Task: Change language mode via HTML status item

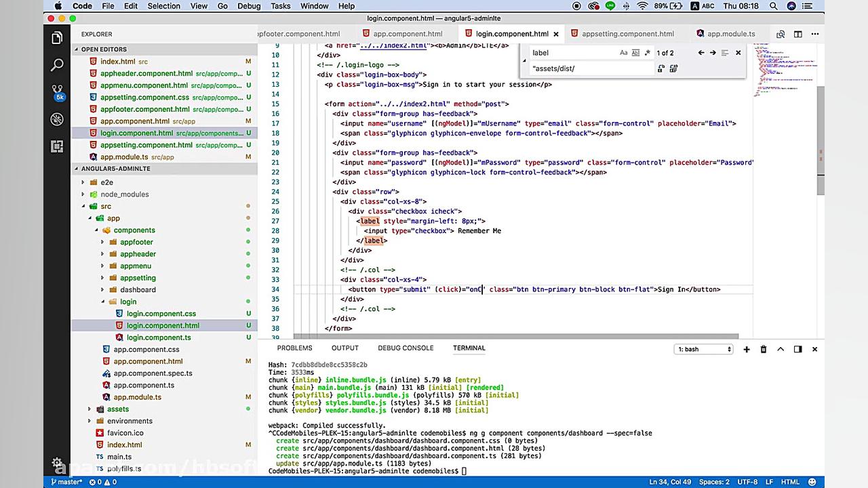Action: 790,482
